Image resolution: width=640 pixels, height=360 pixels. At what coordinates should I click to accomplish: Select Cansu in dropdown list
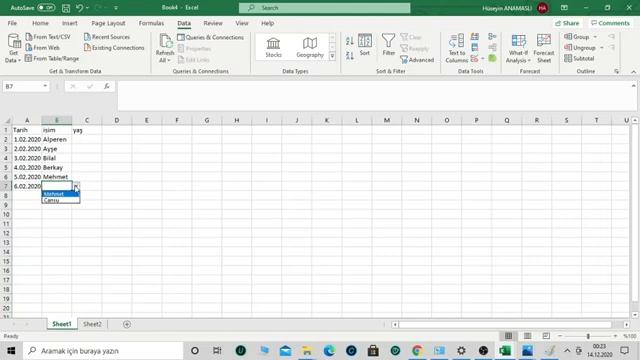pyautogui.click(x=60, y=200)
